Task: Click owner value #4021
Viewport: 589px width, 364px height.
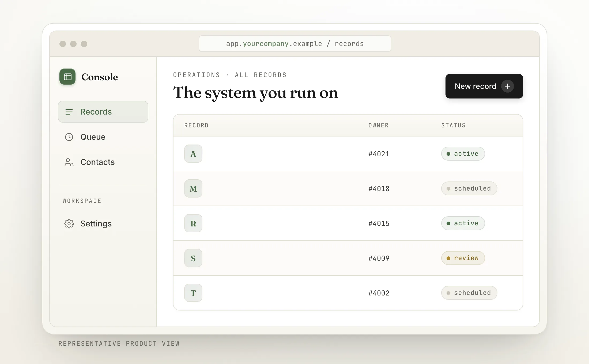Action: [x=379, y=154]
